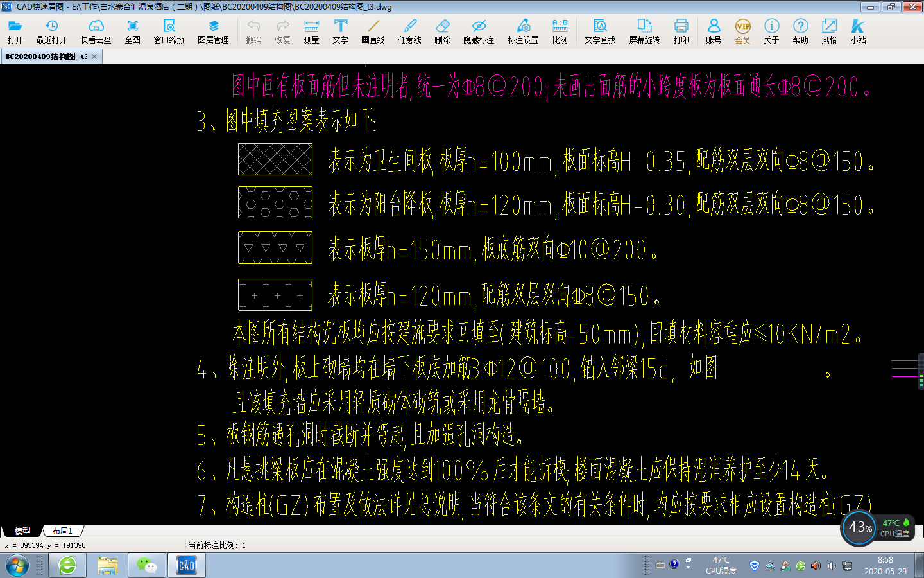Click the 撤销 undo icon

click(x=253, y=31)
